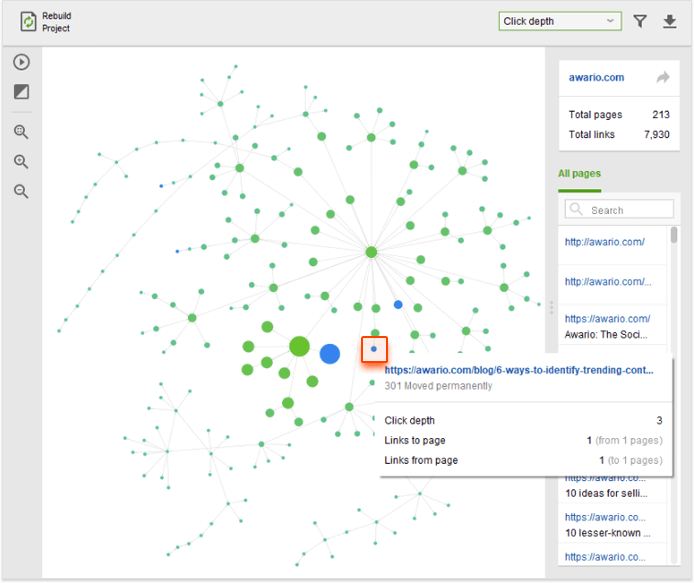Click the panel splitter handle dots
The width and height of the screenshot is (694, 583).
(551, 308)
